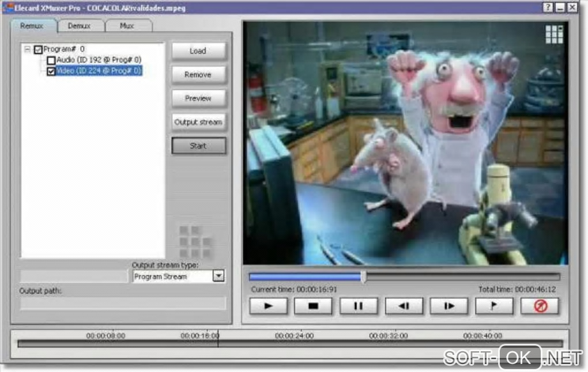Click the Output stream button
Screen dimensions: 588x372
click(x=198, y=122)
